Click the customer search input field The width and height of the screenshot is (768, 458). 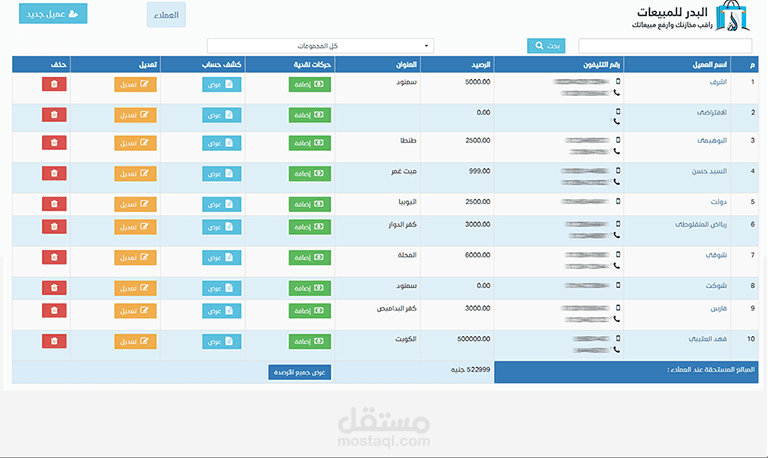pyautogui.click(x=665, y=46)
